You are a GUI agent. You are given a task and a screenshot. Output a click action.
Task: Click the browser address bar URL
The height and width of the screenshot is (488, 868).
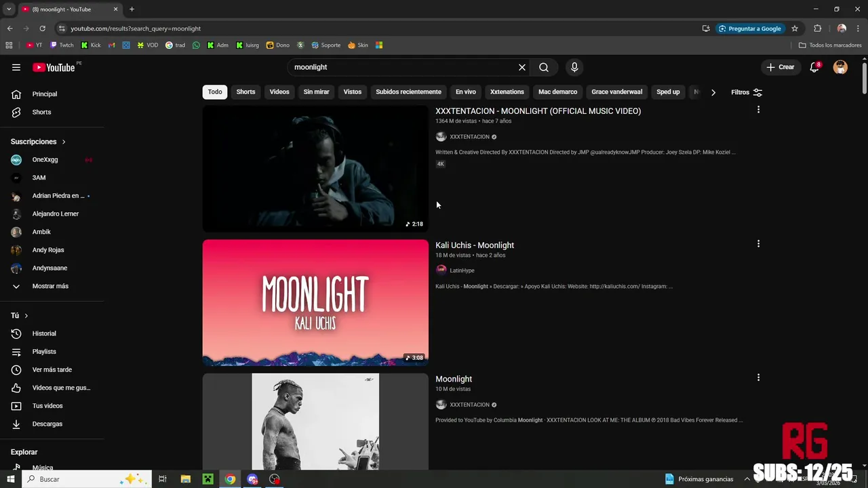136,28
